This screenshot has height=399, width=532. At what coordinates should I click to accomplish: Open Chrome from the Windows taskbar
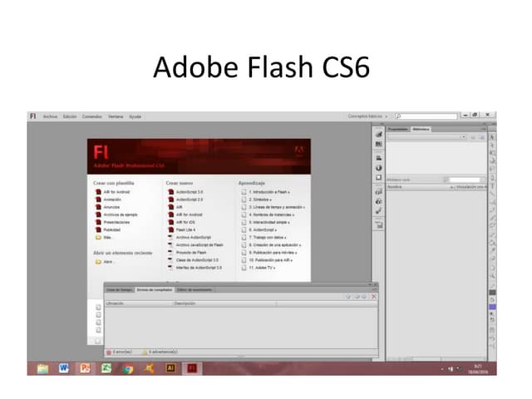click(128, 367)
